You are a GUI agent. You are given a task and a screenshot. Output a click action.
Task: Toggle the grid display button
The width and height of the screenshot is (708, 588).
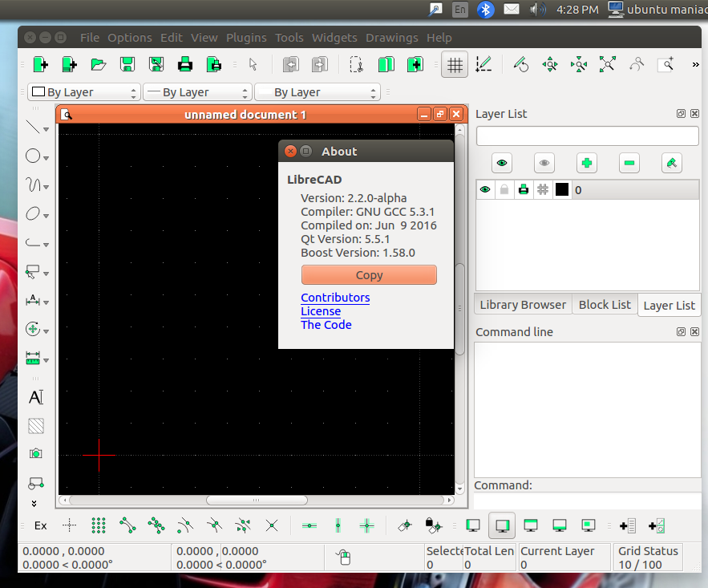455,65
